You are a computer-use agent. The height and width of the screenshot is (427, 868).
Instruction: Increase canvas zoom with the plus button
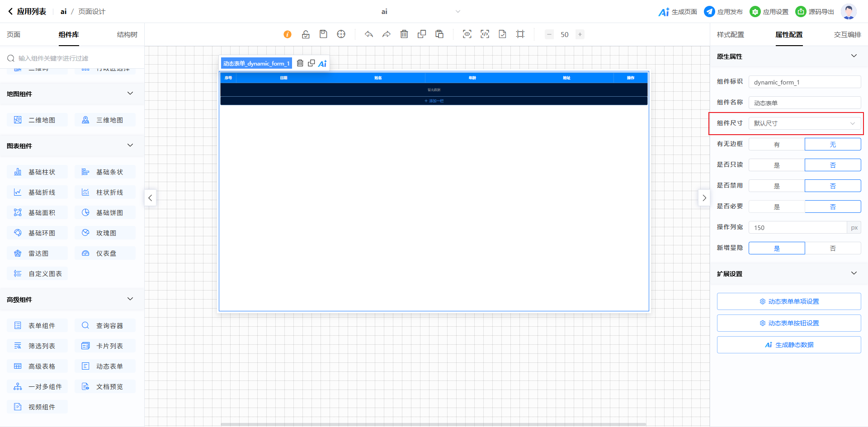click(x=580, y=34)
